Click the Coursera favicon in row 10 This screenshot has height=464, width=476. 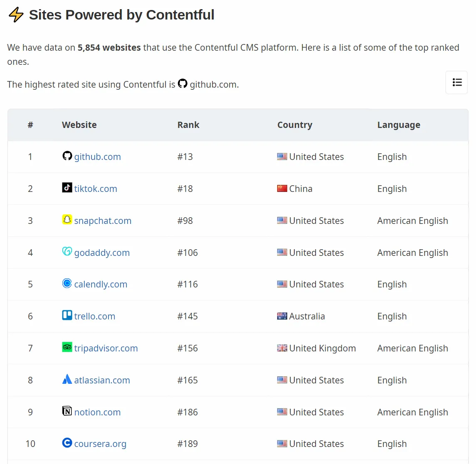pos(67,443)
